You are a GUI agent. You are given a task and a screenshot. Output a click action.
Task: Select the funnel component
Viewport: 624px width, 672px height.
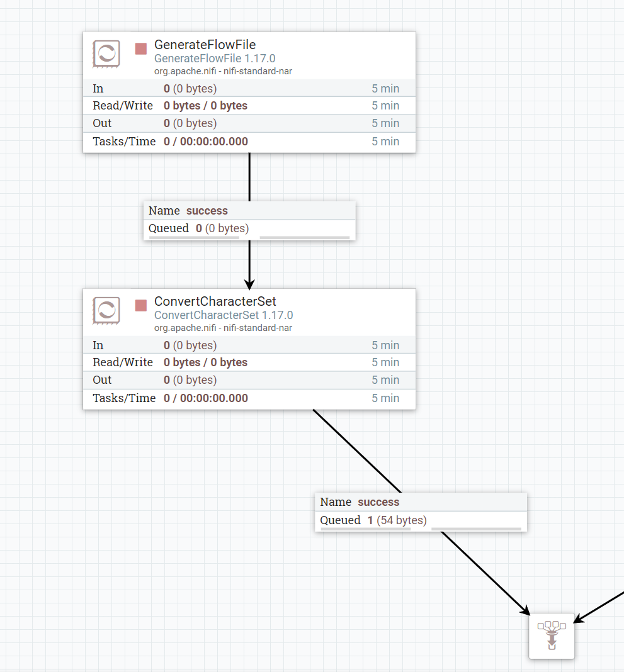pyautogui.click(x=552, y=636)
